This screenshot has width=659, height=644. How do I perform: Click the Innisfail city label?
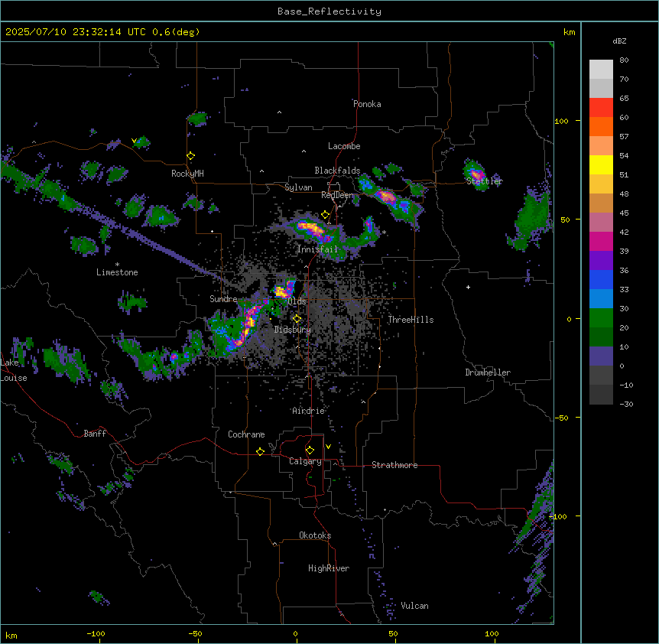pyautogui.click(x=317, y=249)
